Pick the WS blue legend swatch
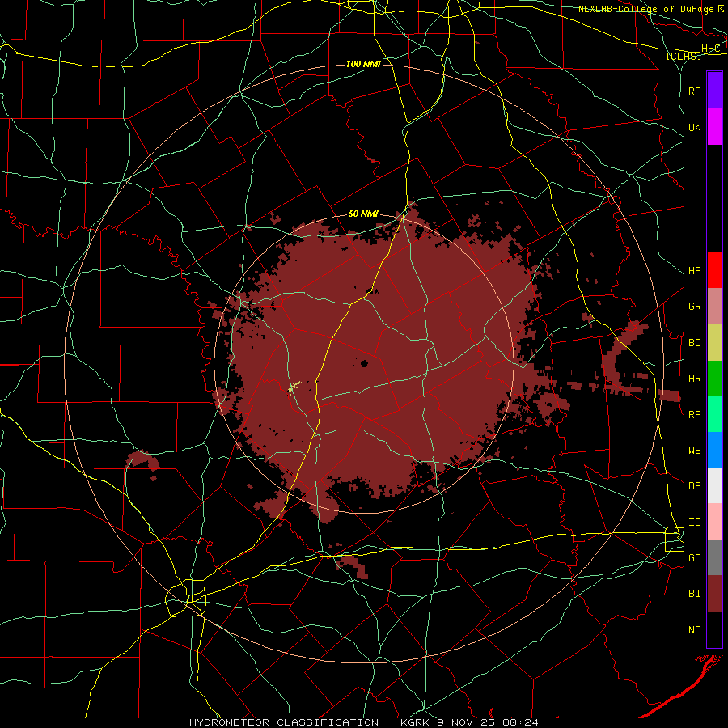 tap(714, 450)
